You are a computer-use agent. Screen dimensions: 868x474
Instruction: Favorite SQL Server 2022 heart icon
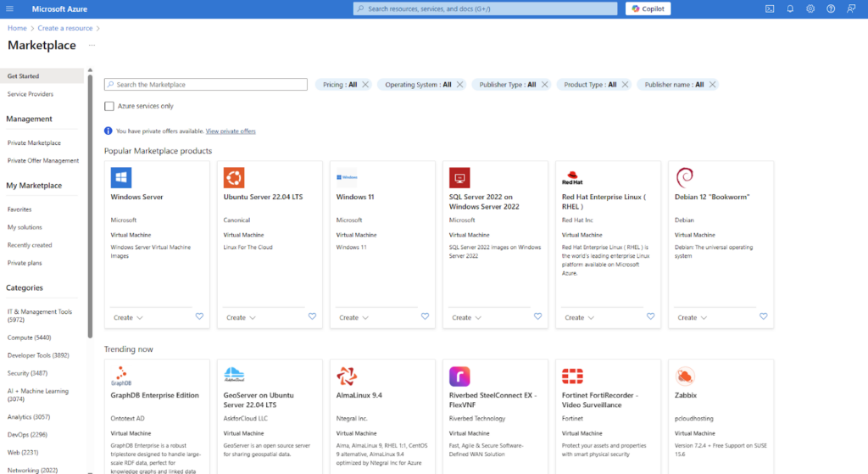pyautogui.click(x=537, y=316)
